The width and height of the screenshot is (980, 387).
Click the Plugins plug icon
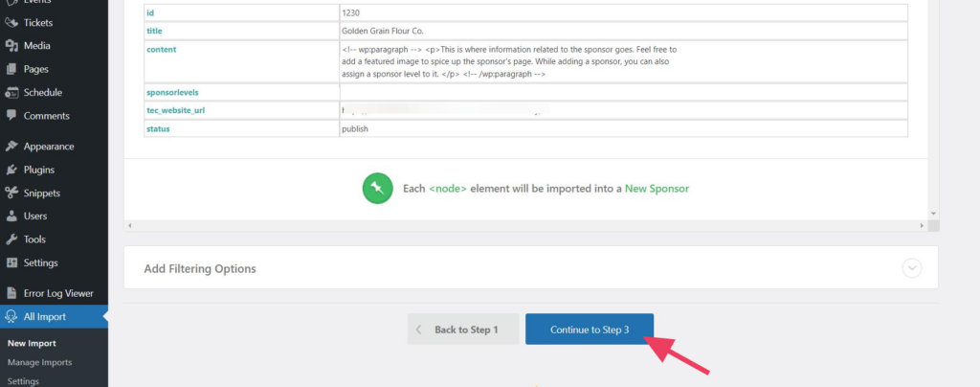point(11,170)
